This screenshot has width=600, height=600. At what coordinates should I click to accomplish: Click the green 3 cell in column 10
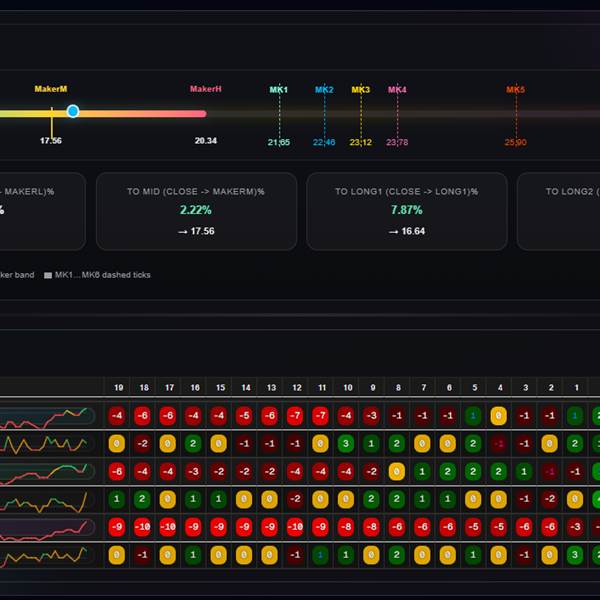[346, 443]
